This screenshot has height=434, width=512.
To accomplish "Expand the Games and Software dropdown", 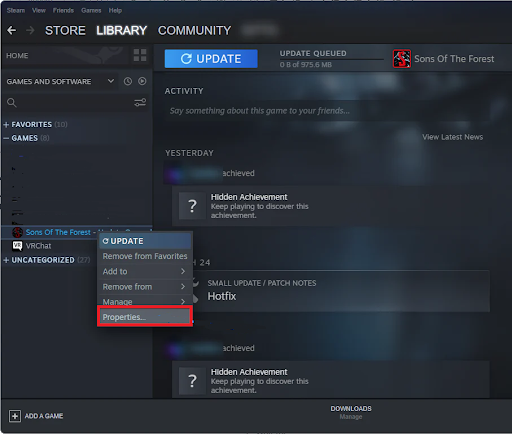I will click(x=111, y=81).
